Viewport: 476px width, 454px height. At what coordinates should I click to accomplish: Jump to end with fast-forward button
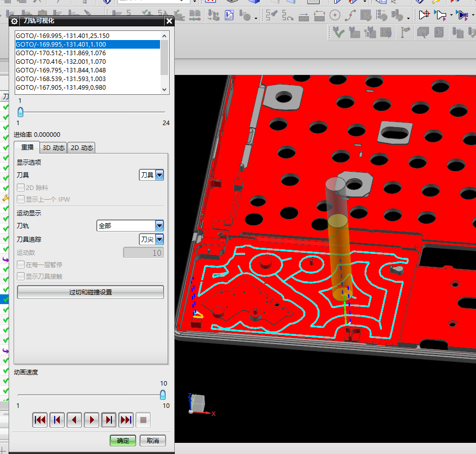126,420
